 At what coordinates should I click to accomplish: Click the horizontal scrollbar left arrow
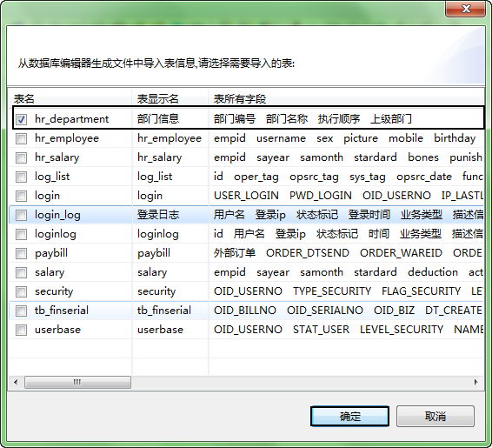pyautogui.click(x=16, y=382)
